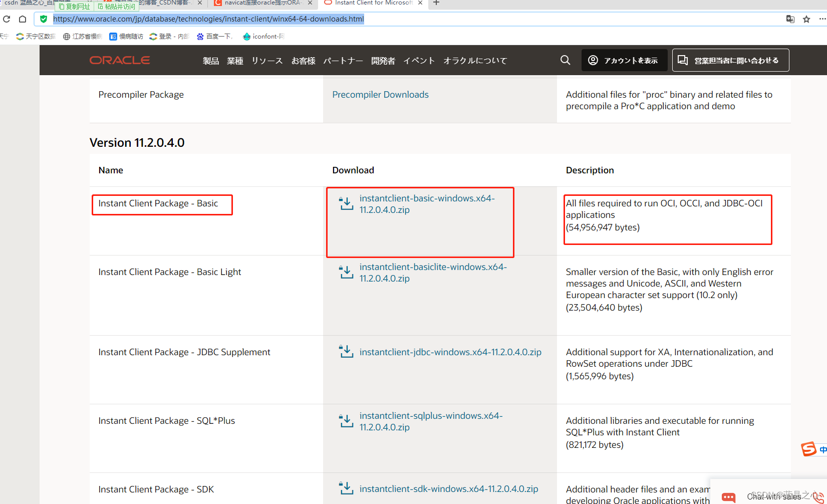
Task: Open お客様 navigation menu
Action: [x=304, y=61]
